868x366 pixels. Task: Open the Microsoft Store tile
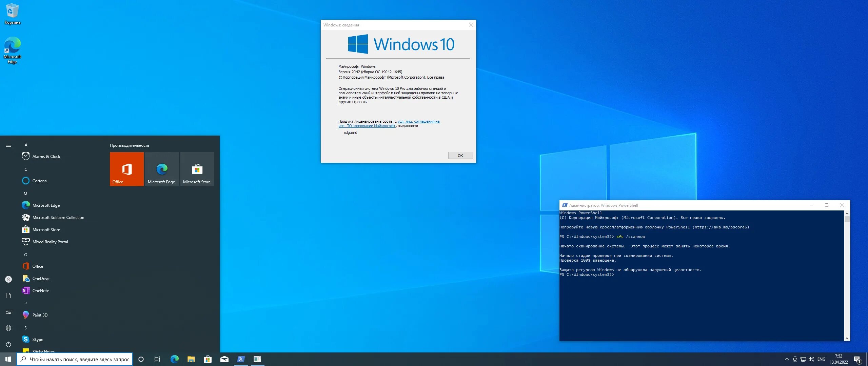pyautogui.click(x=197, y=169)
